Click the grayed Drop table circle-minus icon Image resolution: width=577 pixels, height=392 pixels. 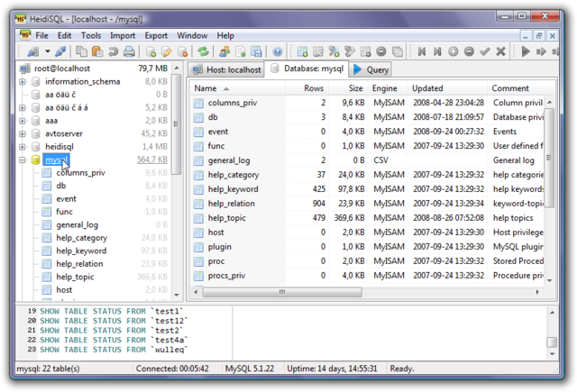coord(381,51)
